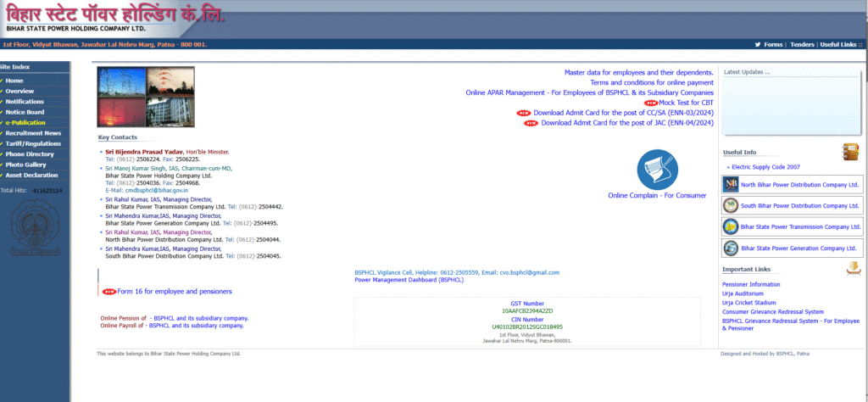868x402 pixels.
Task: Open Mock Test for CBT link
Action: point(687,103)
